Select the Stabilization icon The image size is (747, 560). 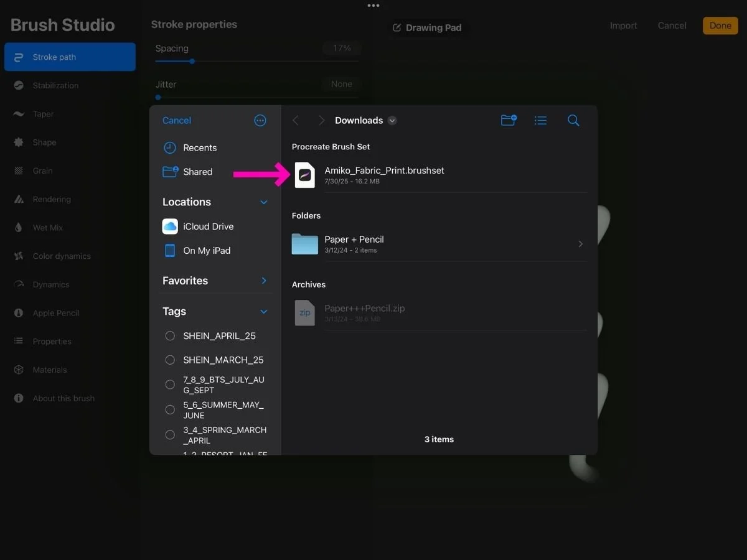[x=19, y=85]
